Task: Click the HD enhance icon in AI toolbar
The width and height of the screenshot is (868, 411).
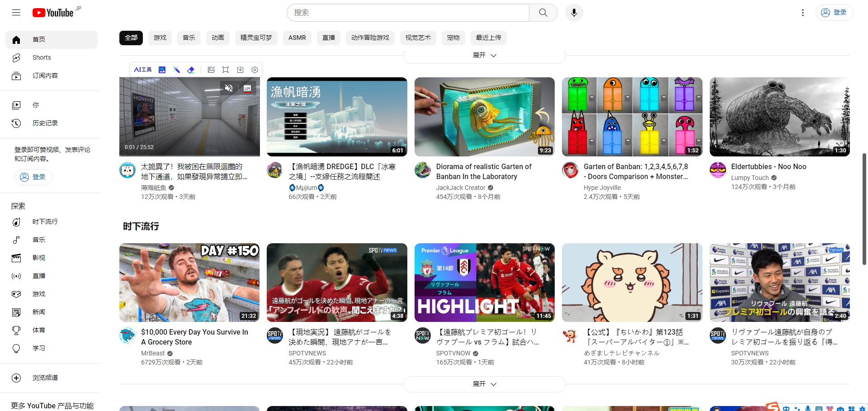Action: tap(162, 70)
